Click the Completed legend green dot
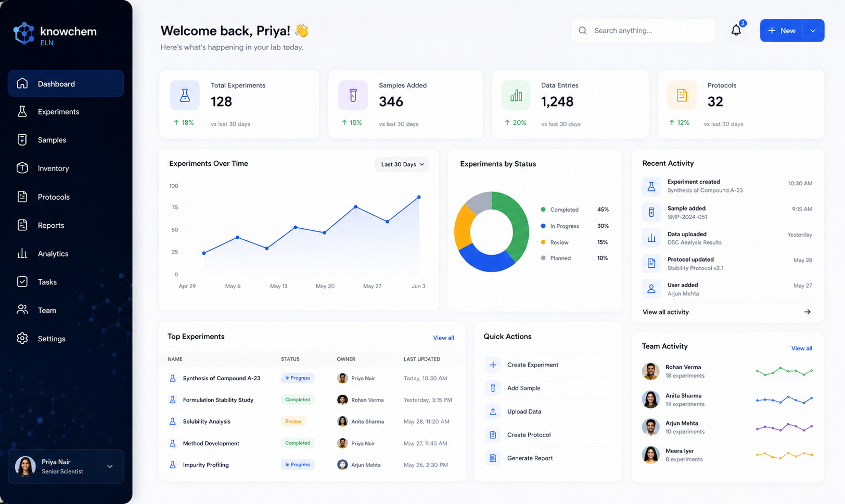 click(x=543, y=210)
